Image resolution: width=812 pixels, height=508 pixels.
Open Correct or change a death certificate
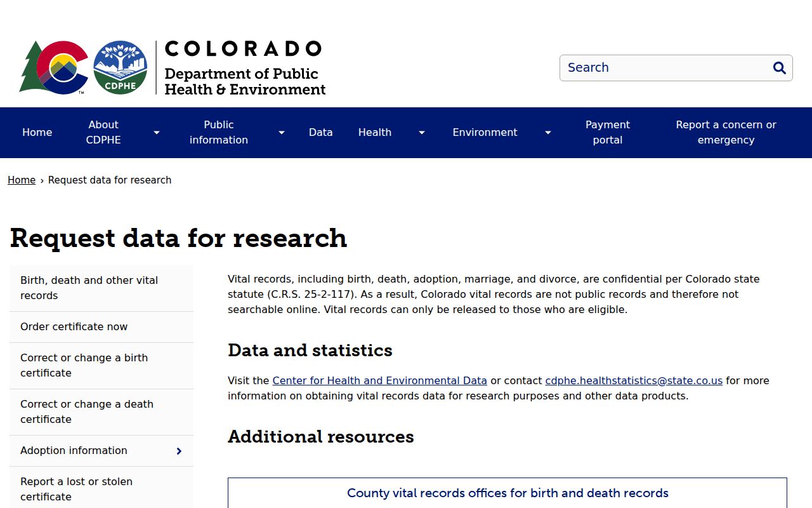(x=101, y=412)
